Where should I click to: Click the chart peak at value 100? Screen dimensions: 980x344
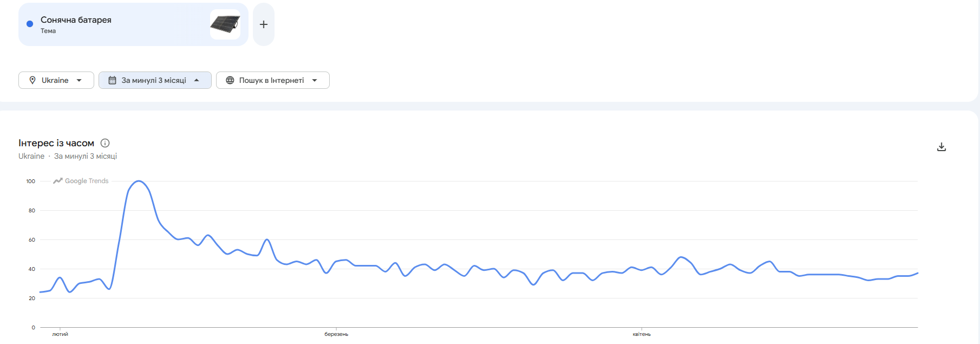pos(139,181)
